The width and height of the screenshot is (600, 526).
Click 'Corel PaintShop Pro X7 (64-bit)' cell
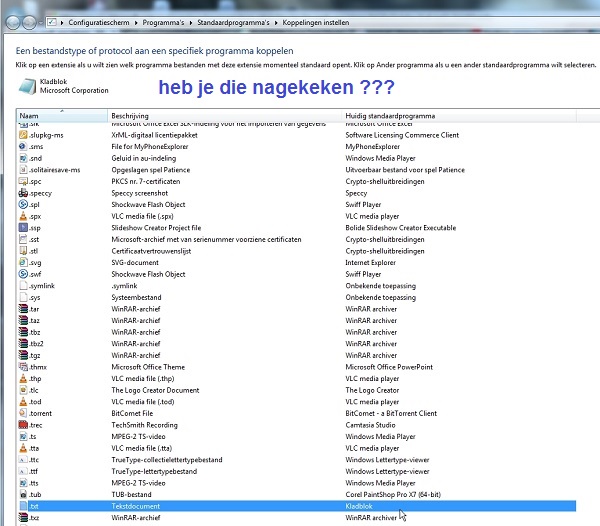click(393, 494)
